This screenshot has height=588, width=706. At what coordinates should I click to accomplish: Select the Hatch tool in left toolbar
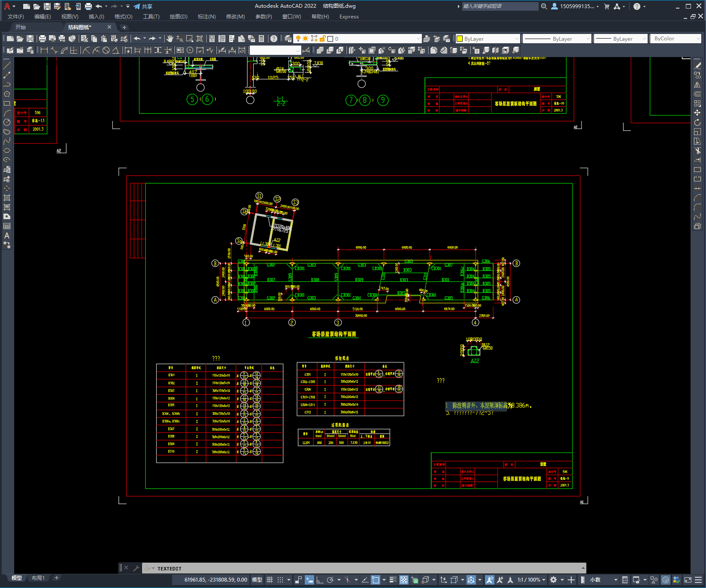(7, 198)
